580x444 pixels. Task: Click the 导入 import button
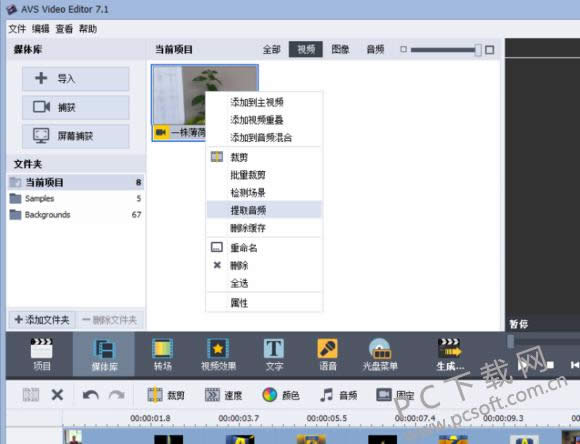(75, 78)
